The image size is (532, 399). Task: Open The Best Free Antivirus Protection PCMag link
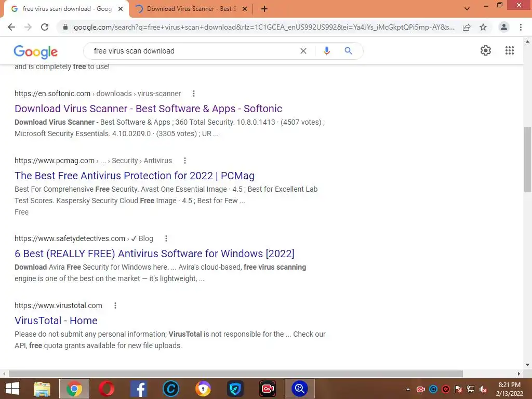click(x=135, y=176)
